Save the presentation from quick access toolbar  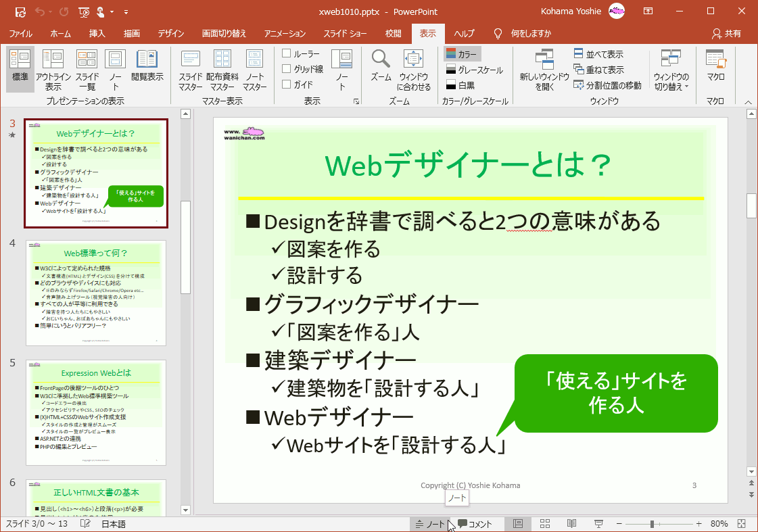point(20,11)
